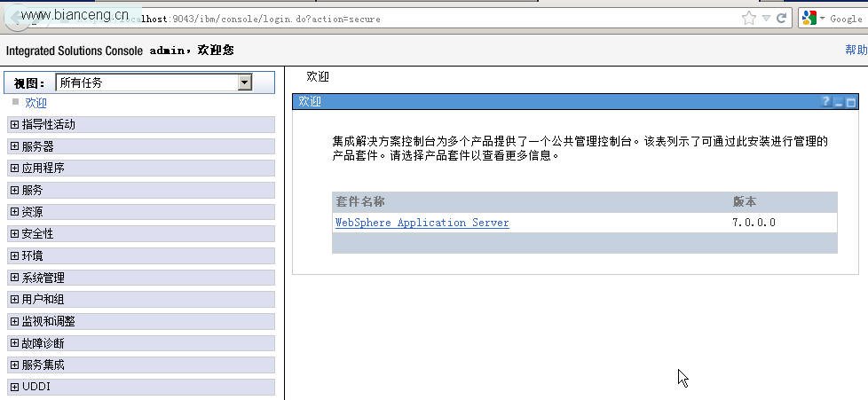Click the browser reload icon

point(781,19)
